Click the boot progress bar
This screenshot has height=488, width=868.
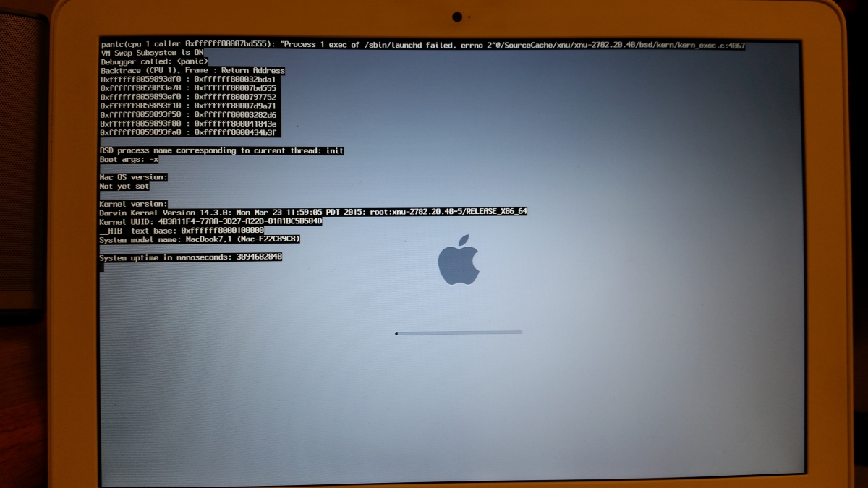[x=459, y=333]
